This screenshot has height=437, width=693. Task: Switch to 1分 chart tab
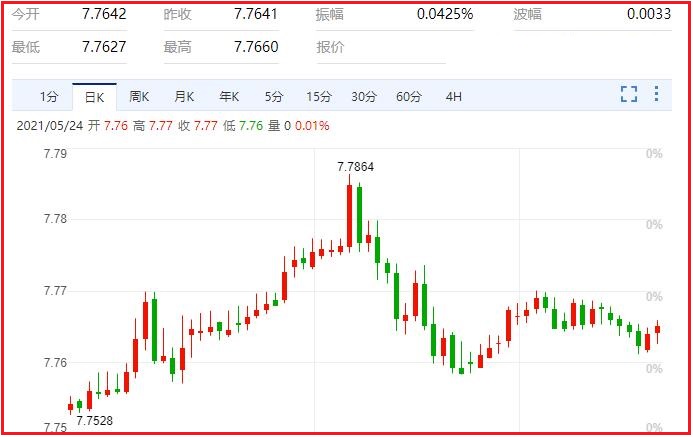pyautogui.click(x=49, y=96)
